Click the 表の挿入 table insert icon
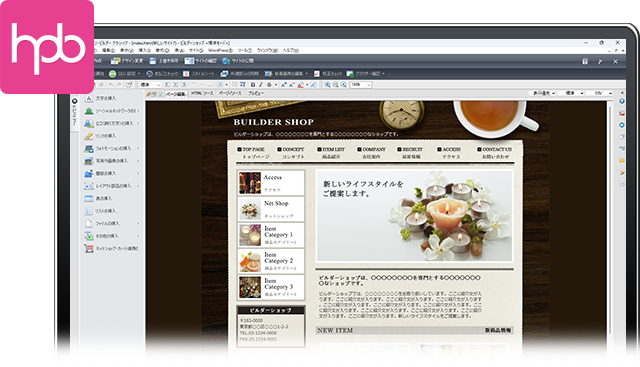This screenshot has height=367, width=640. (x=89, y=198)
